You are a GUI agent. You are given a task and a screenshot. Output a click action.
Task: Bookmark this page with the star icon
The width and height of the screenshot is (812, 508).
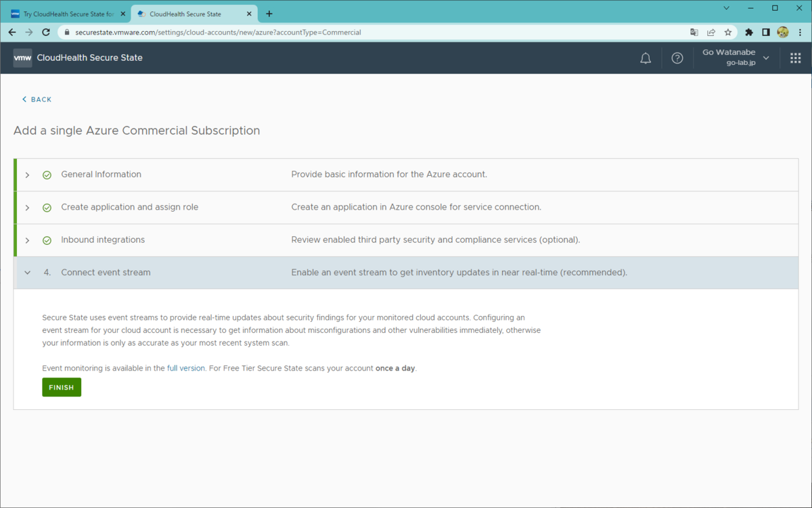[x=728, y=32]
